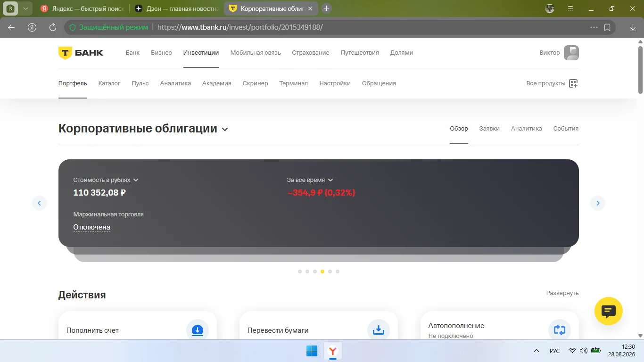Click the Автопополнение repeat-arrows icon
The width and height of the screenshot is (644, 362).
coord(560,330)
